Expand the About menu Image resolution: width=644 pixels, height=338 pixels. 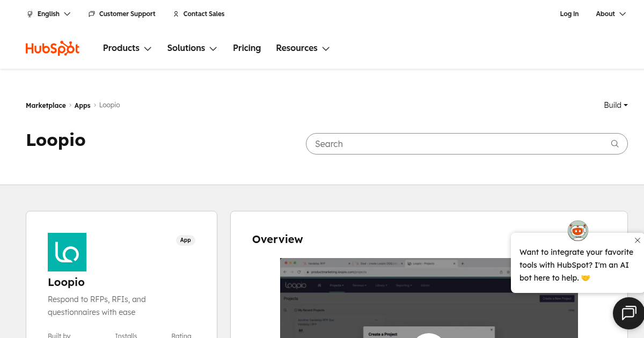click(x=611, y=14)
